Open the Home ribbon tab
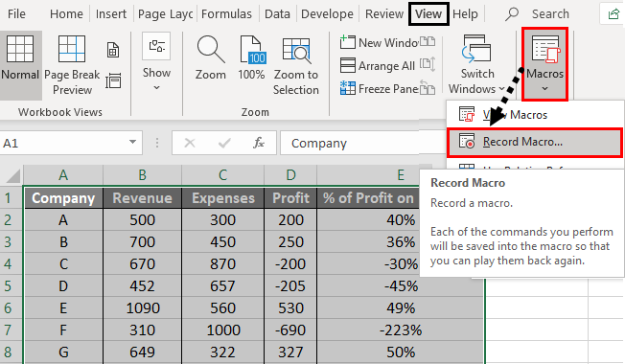Viewport: 625px width, 364px height. coord(66,14)
